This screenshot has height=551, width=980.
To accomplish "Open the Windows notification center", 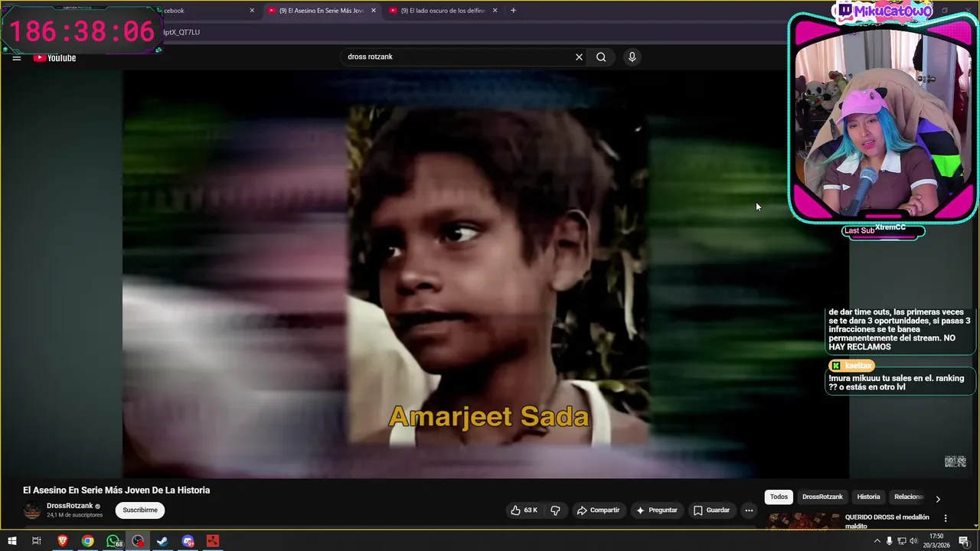I will (x=964, y=541).
